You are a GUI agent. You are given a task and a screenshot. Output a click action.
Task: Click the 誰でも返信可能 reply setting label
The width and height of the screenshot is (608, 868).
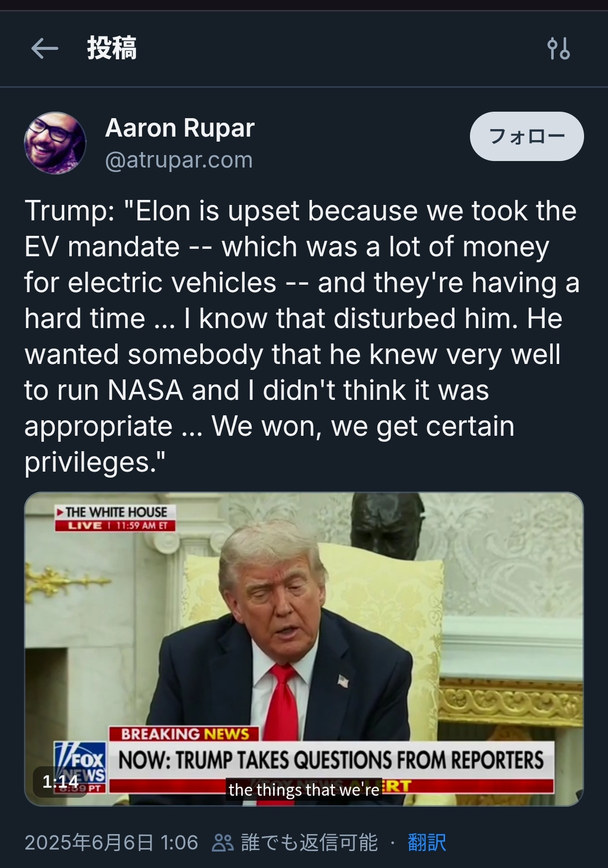309,843
